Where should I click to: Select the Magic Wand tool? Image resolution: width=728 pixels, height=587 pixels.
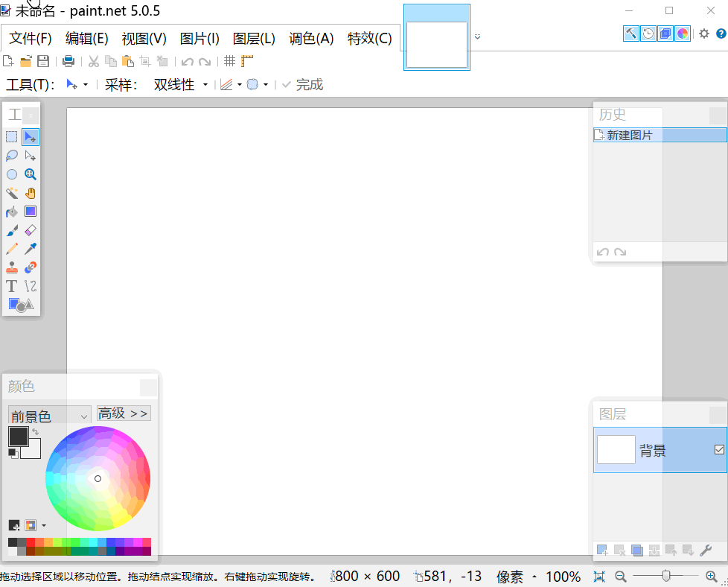11,192
